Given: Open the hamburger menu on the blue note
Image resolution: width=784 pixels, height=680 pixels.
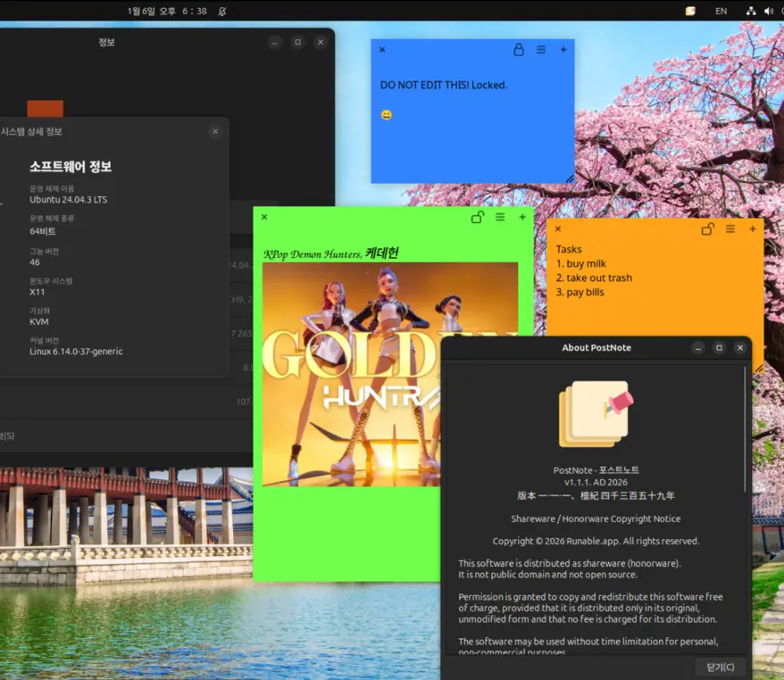Looking at the screenshot, I should pos(541,50).
